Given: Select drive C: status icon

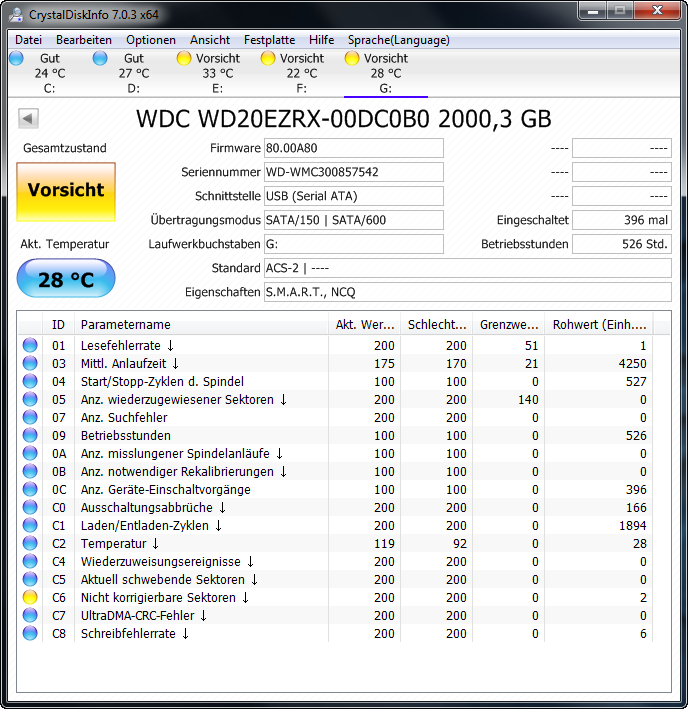Looking at the screenshot, I should tap(17, 58).
